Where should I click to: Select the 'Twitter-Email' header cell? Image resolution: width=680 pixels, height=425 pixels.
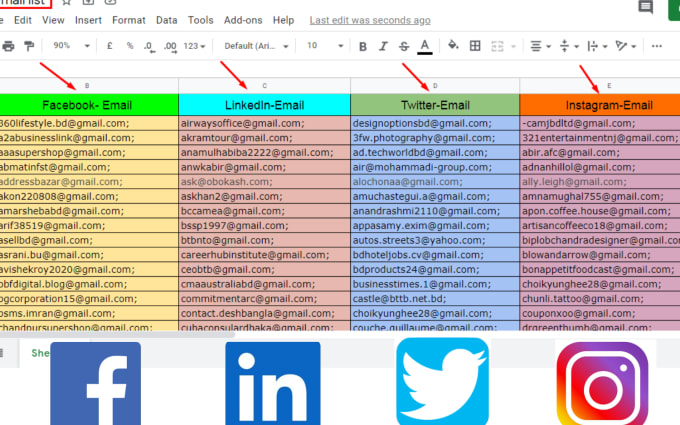pyautogui.click(x=435, y=105)
